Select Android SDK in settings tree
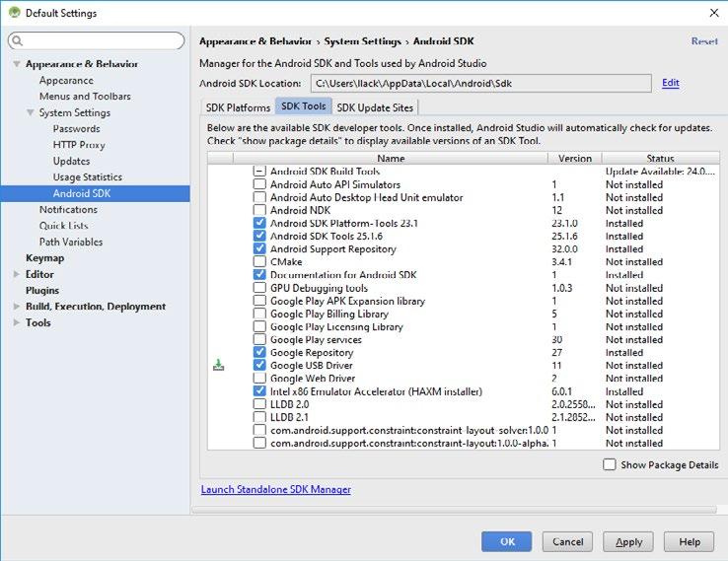 tap(95, 193)
